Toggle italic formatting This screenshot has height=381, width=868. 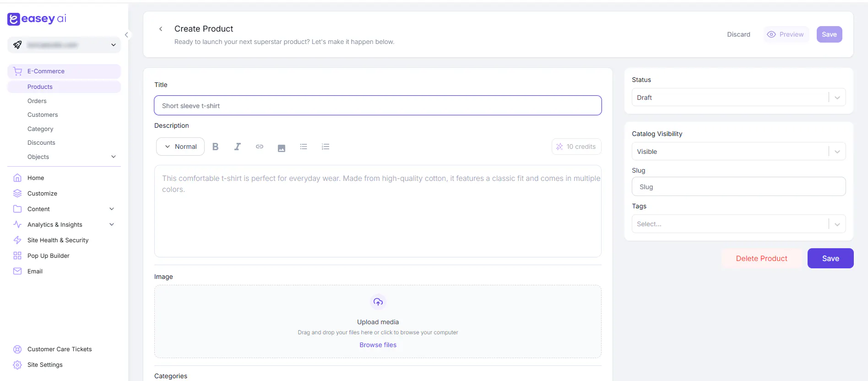(237, 147)
